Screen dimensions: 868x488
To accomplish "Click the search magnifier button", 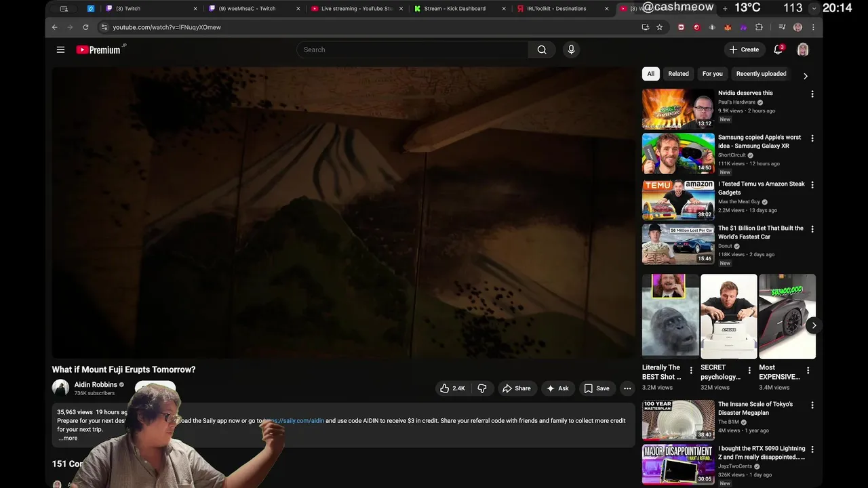I will click(542, 49).
